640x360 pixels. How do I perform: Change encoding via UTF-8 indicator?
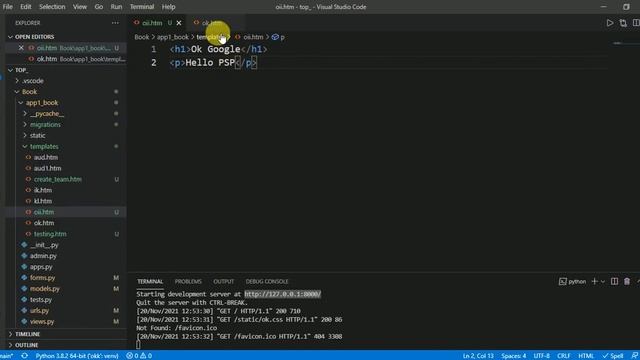point(541,356)
